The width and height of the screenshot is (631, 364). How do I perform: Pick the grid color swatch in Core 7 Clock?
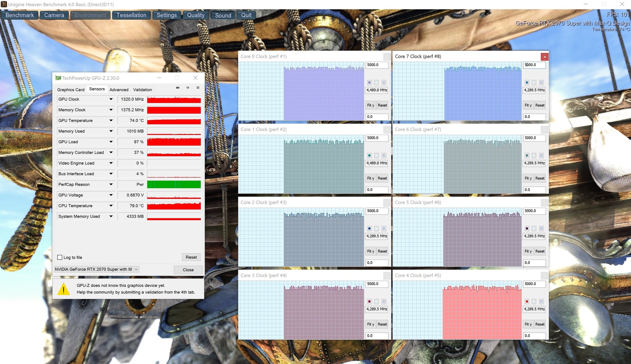[541, 82]
